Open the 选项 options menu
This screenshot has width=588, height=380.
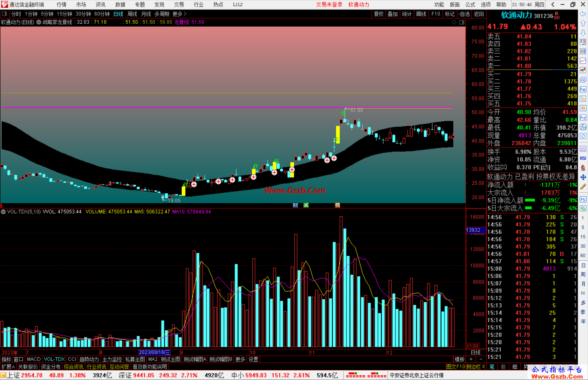485,4
